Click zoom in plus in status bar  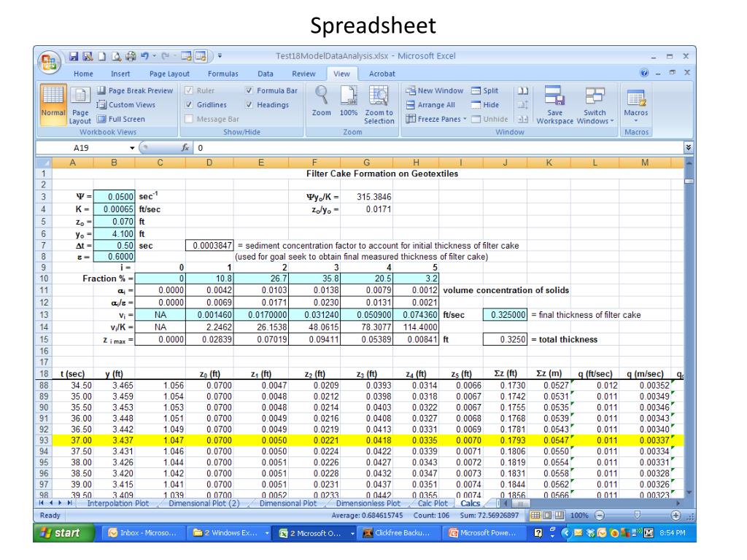coord(676,516)
